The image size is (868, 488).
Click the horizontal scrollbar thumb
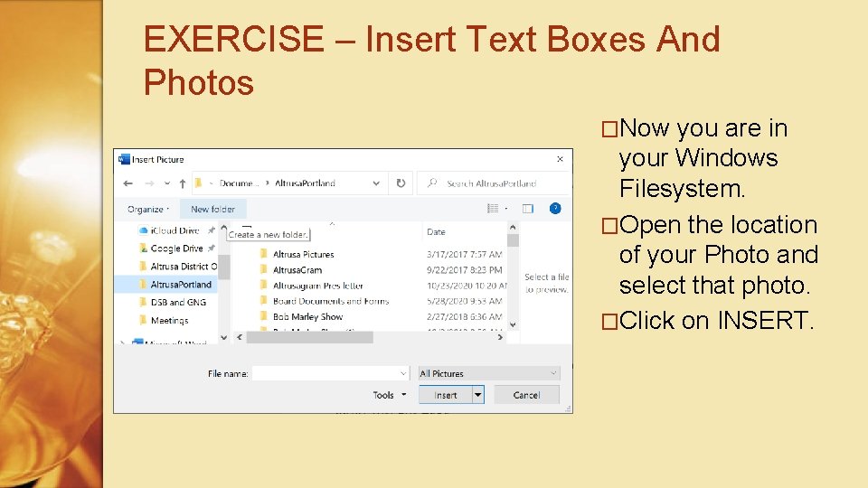coord(309,337)
